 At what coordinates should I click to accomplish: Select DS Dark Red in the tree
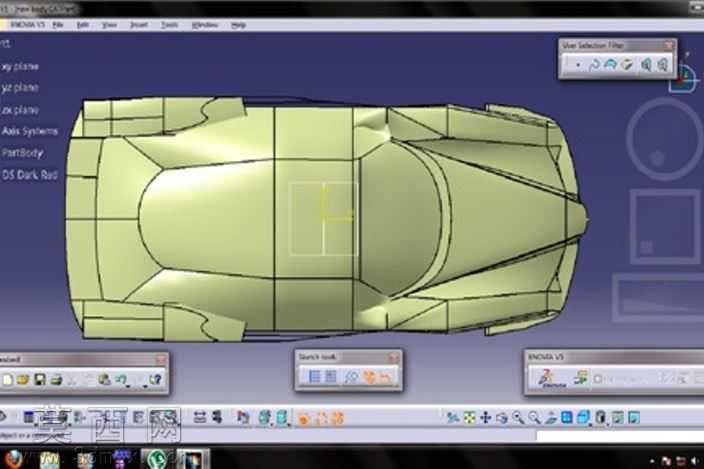click(30, 175)
